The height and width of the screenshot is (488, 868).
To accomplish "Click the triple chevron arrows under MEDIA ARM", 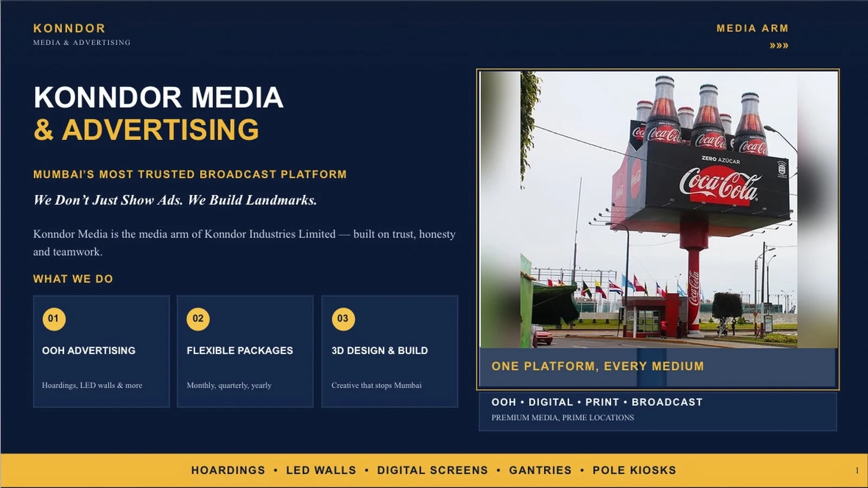I will coord(778,46).
